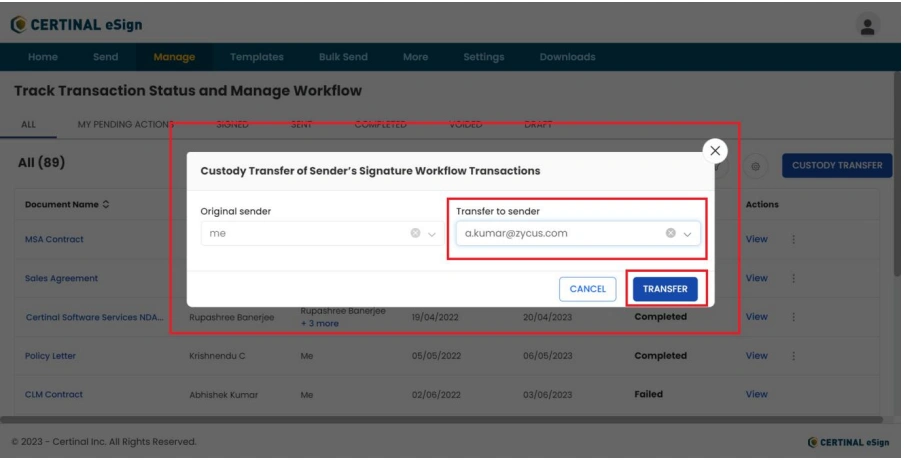Viewport: 910px width, 462px height.
Task: Clear the Transfer to sender field
Action: (x=670, y=233)
